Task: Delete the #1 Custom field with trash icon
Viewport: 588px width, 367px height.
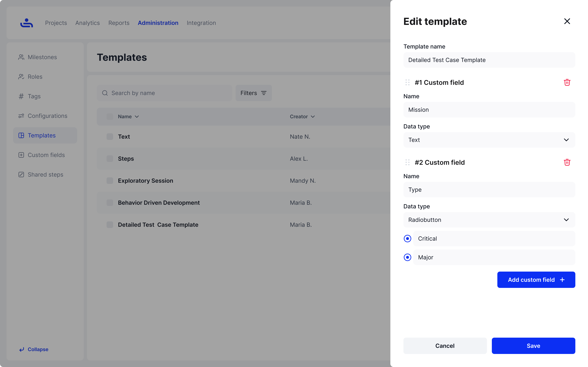Action: (x=567, y=83)
